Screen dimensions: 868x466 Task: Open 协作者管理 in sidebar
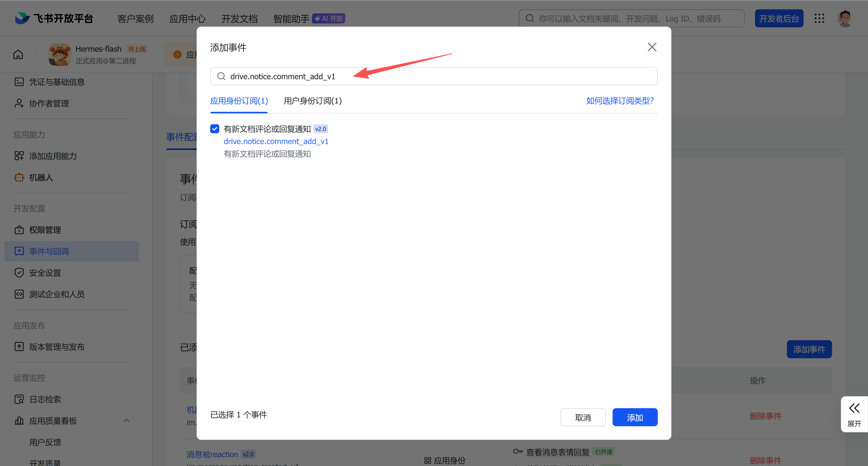(42, 103)
